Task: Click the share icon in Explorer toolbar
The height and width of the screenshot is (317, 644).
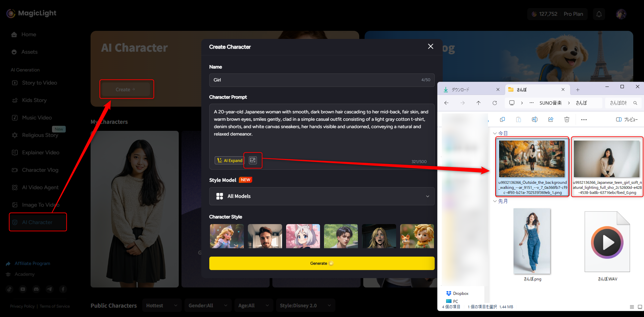Action: tap(550, 120)
